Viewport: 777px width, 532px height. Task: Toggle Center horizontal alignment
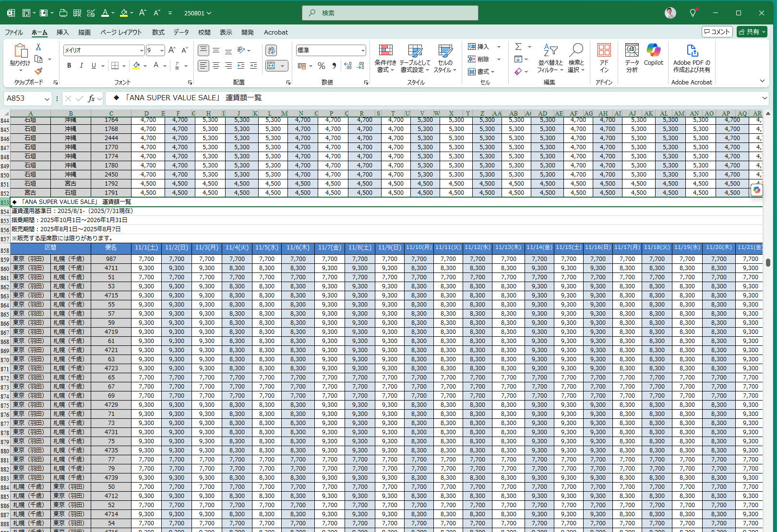(x=216, y=65)
